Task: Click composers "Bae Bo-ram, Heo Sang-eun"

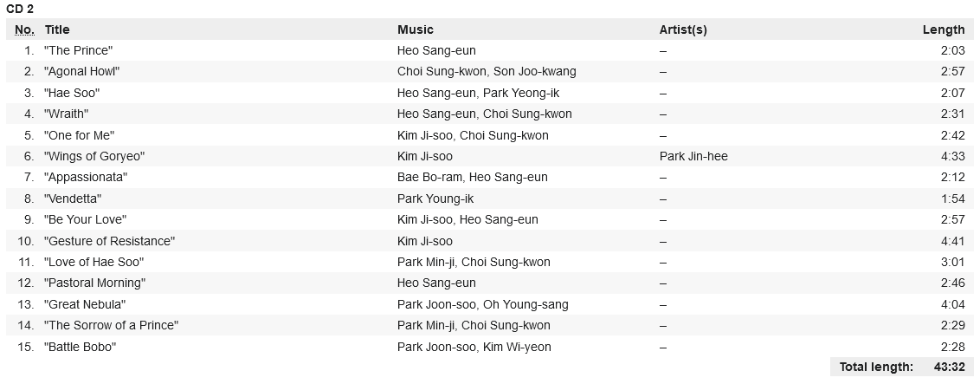Action: [473, 177]
